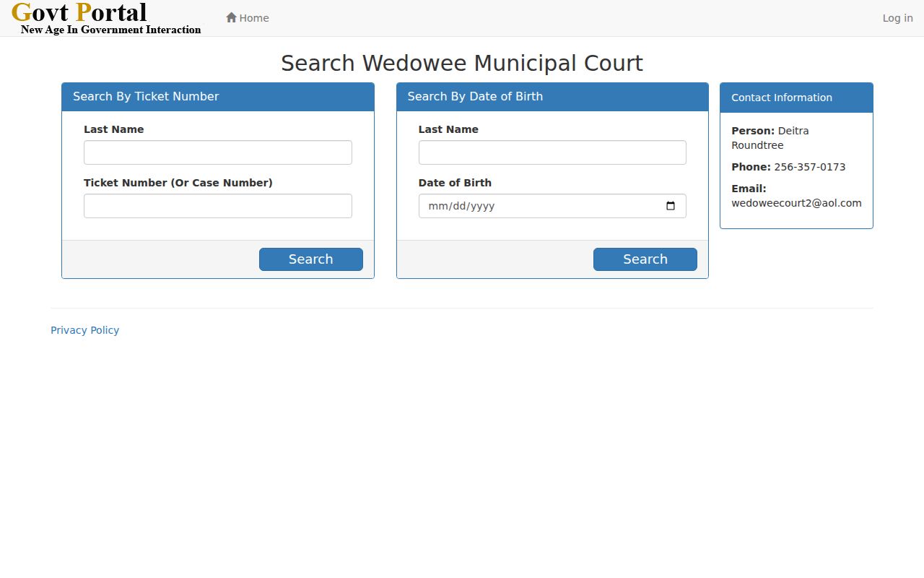
Task: Click the Search By Date of Birth panel header
Action: [552, 97]
